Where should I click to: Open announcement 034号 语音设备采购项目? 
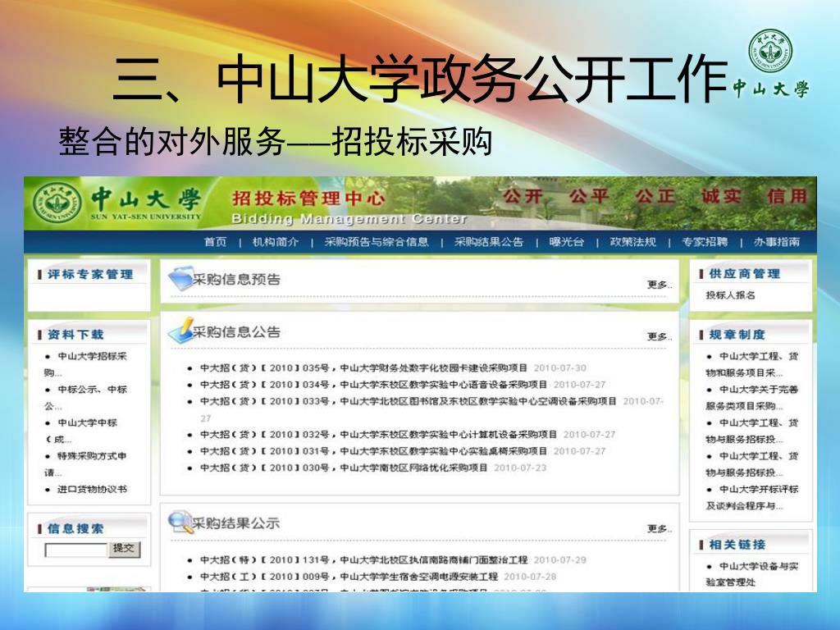(373, 385)
